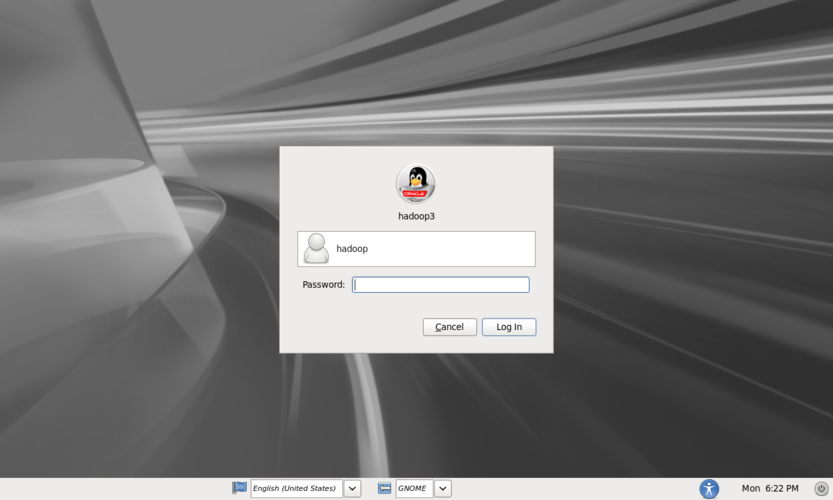Click the keyboard icon beside GNOME

385,488
